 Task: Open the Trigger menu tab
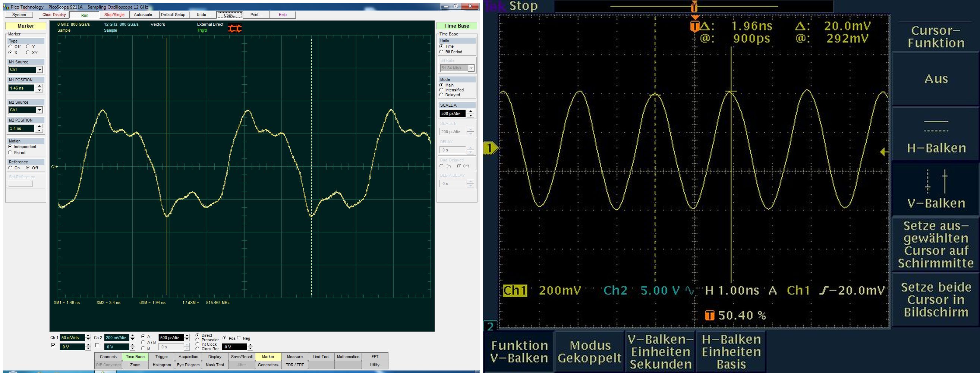pyautogui.click(x=161, y=357)
